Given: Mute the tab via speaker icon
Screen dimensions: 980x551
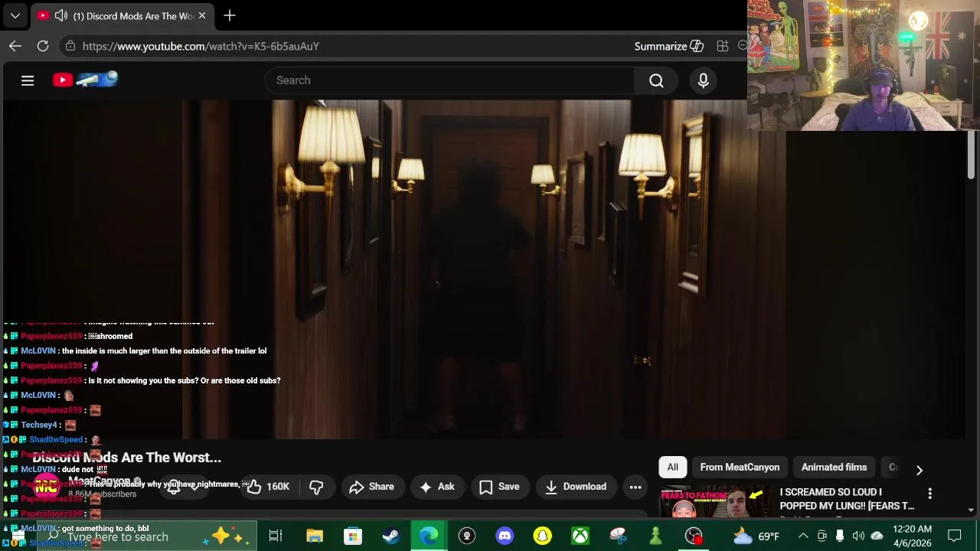Looking at the screenshot, I should pyautogui.click(x=61, y=15).
